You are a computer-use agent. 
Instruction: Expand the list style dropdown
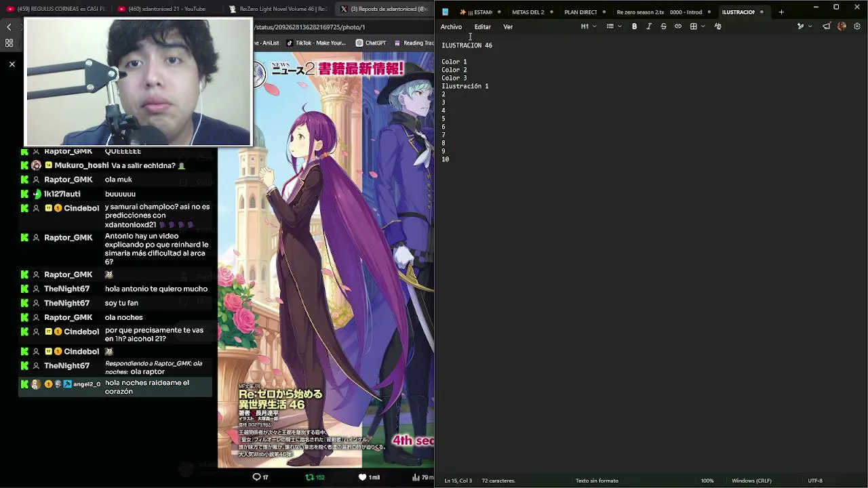click(x=614, y=26)
